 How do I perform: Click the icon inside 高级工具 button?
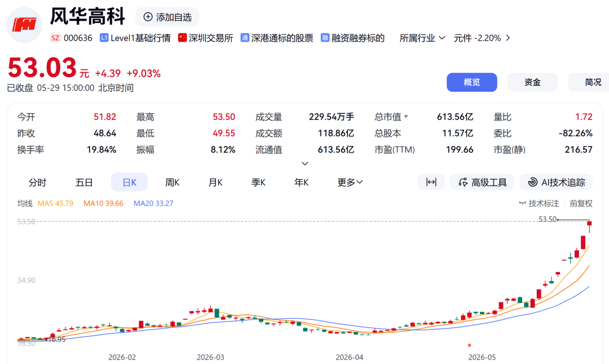tap(463, 182)
